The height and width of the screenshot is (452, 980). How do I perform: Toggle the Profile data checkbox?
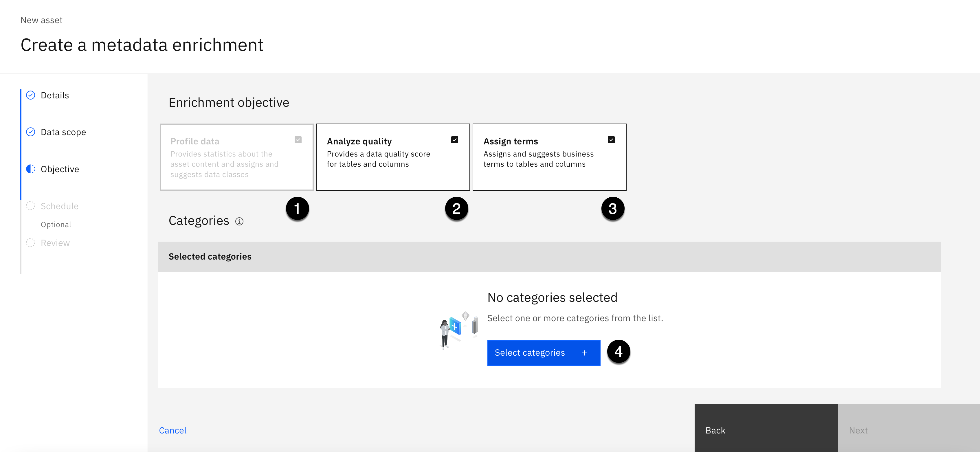(298, 140)
